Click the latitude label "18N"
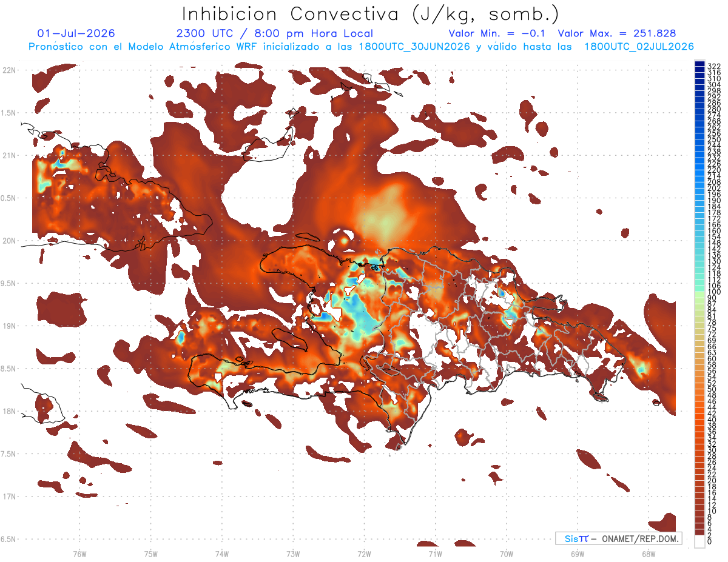This screenshot has width=728, height=562. 9,411
